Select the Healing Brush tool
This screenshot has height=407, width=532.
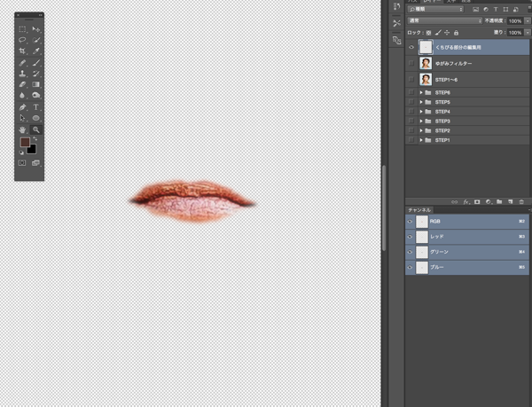pyautogui.click(x=22, y=63)
